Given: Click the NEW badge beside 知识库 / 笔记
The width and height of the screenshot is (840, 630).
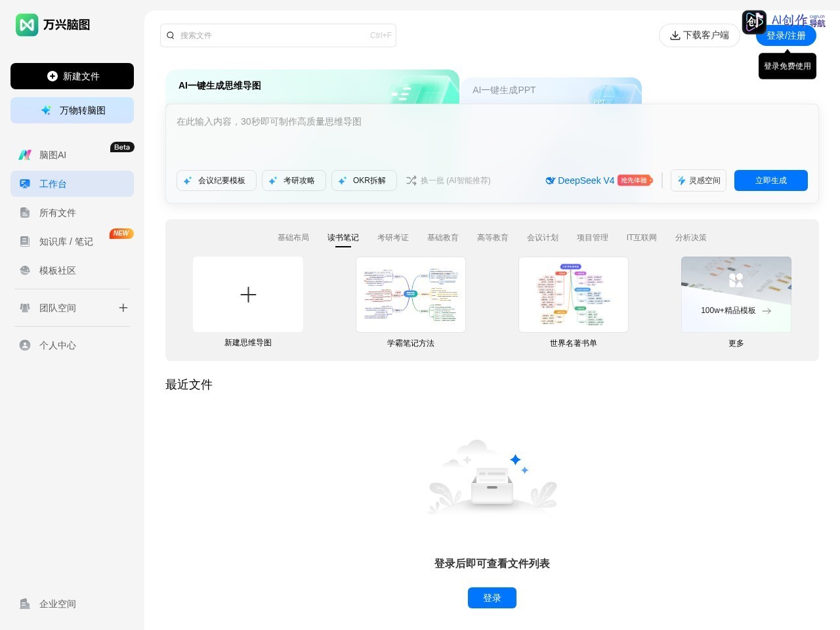Looking at the screenshot, I should tap(121, 234).
